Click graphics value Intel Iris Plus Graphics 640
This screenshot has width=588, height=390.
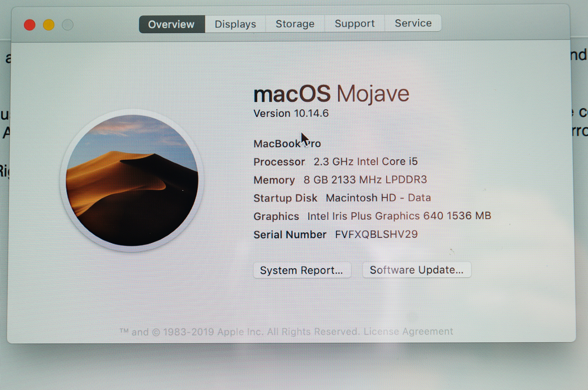(399, 216)
